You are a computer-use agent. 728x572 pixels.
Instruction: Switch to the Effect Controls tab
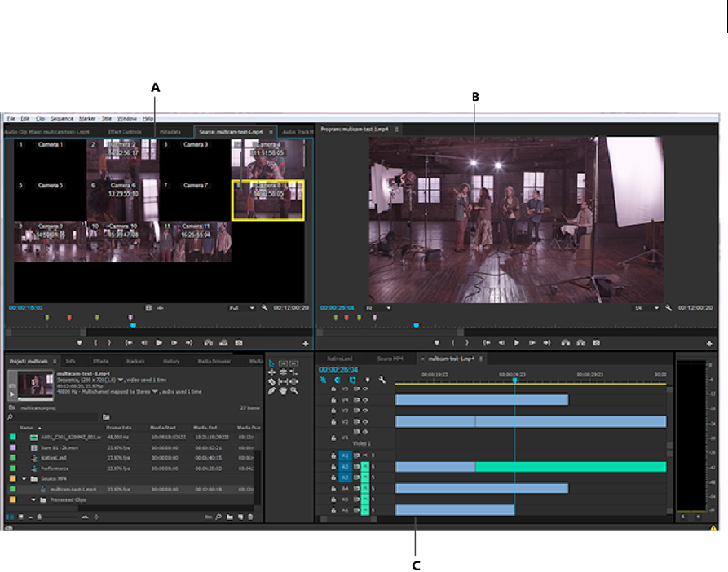click(x=125, y=131)
